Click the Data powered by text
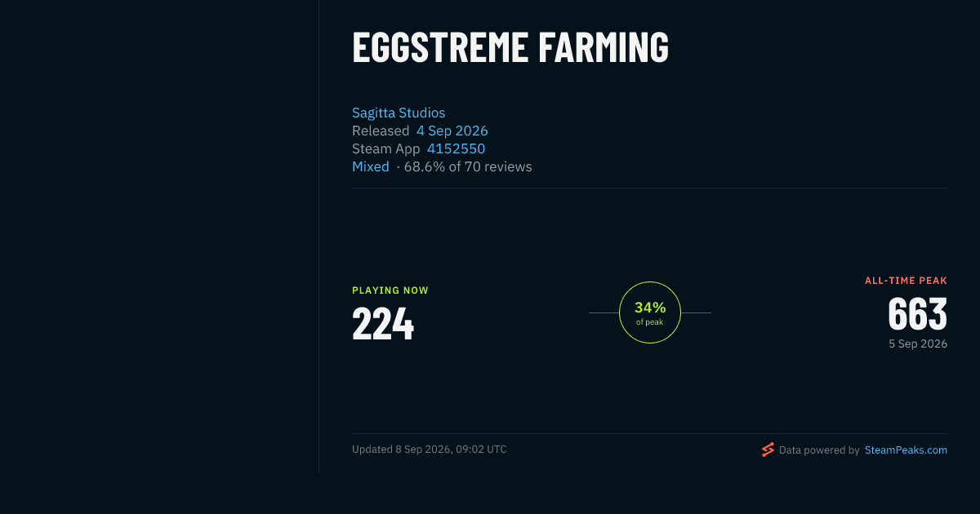The image size is (980, 514). pos(819,450)
